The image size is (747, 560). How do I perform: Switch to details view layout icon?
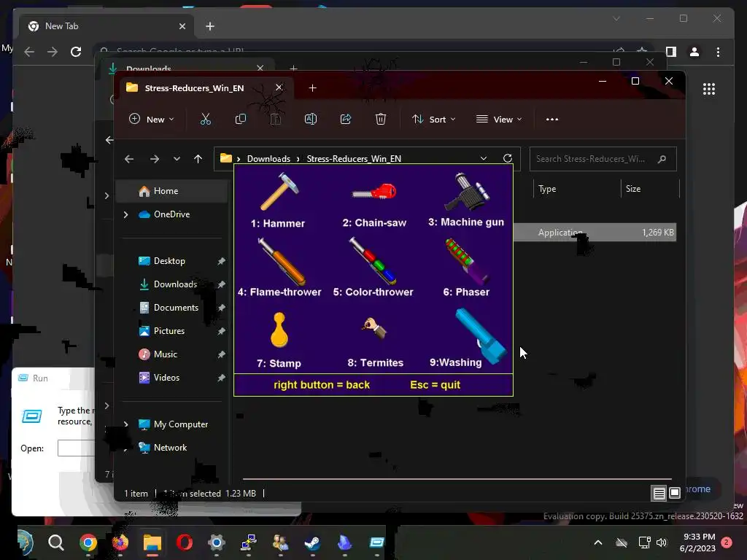[x=659, y=494]
